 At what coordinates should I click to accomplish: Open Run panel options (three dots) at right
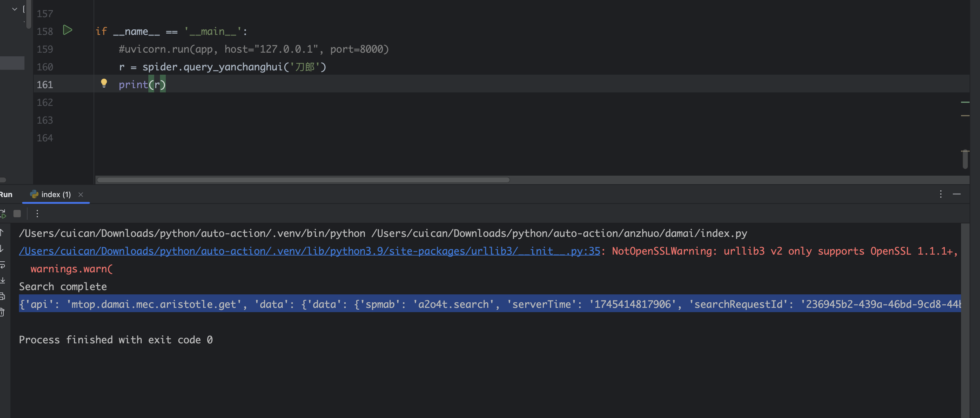[x=941, y=194]
